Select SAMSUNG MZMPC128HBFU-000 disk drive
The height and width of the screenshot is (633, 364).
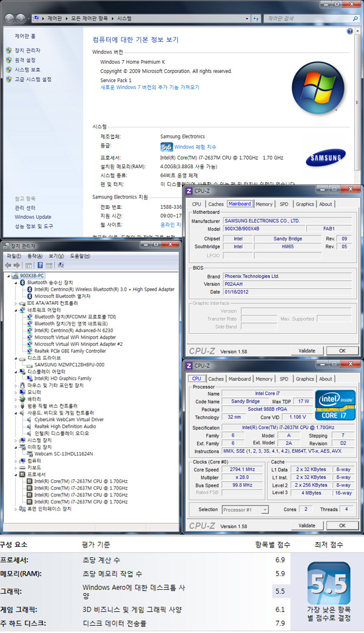click(x=69, y=365)
